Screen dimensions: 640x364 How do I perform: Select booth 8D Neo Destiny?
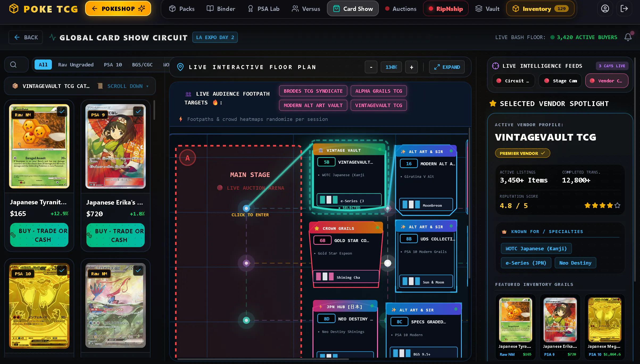click(x=345, y=329)
